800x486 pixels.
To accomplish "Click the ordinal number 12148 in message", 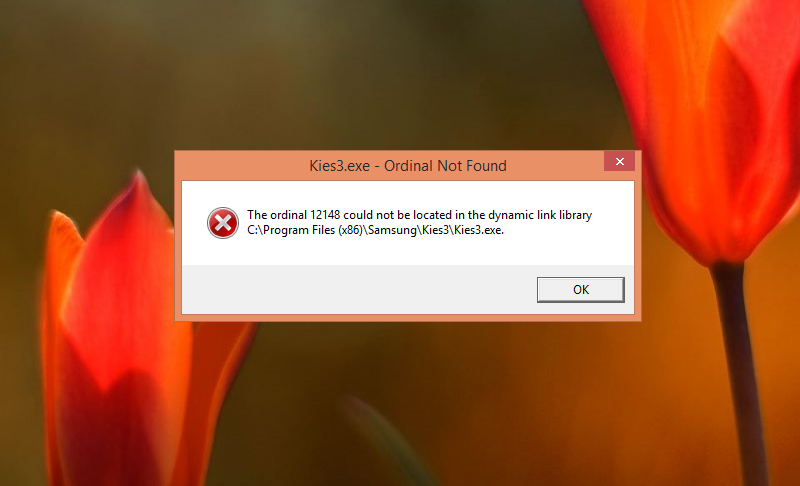I will pos(325,215).
